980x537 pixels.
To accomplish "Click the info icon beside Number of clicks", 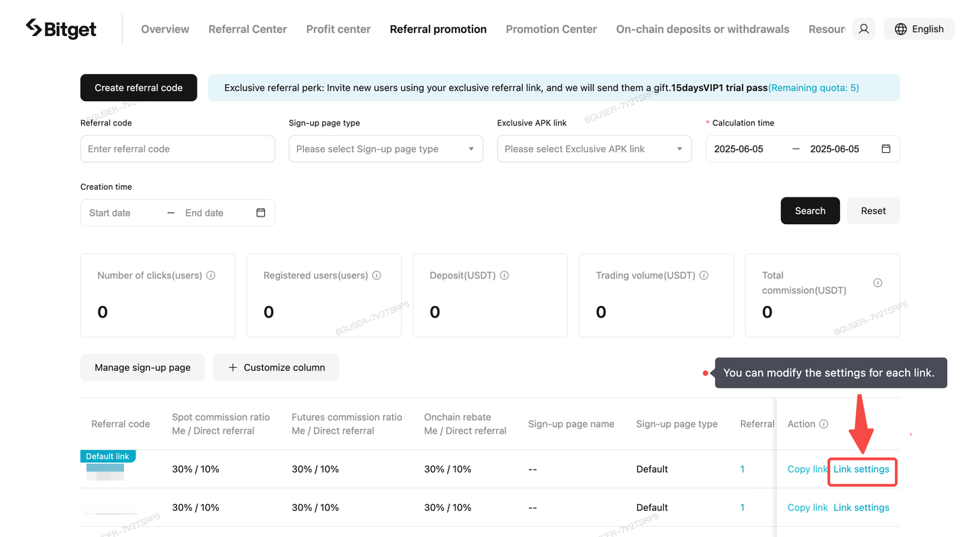I will 211,275.
